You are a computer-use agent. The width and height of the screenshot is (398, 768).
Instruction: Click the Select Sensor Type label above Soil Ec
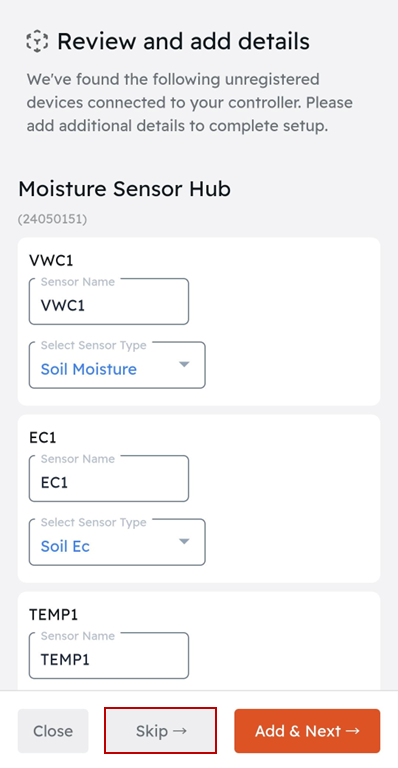click(x=94, y=522)
